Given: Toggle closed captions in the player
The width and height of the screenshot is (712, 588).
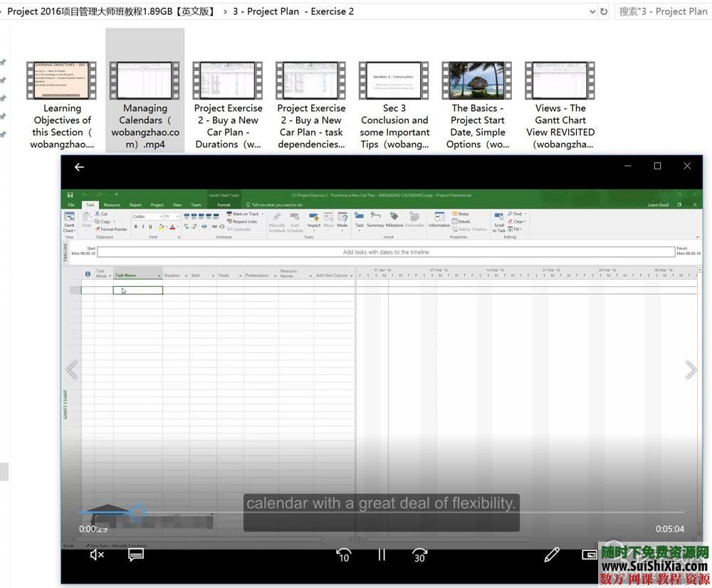Looking at the screenshot, I should click(x=136, y=555).
